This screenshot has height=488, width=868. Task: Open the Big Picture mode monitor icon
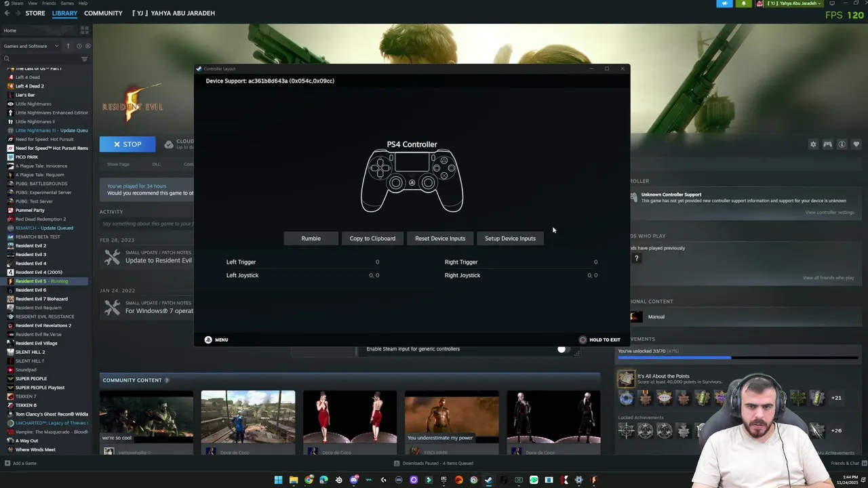pyautogui.click(x=832, y=3)
